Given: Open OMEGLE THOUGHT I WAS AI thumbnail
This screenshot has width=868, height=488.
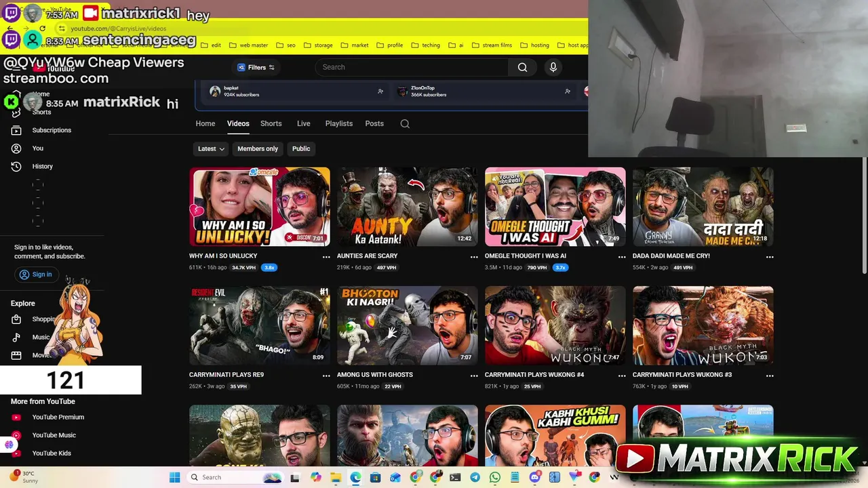Looking at the screenshot, I should pyautogui.click(x=555, y=207).
